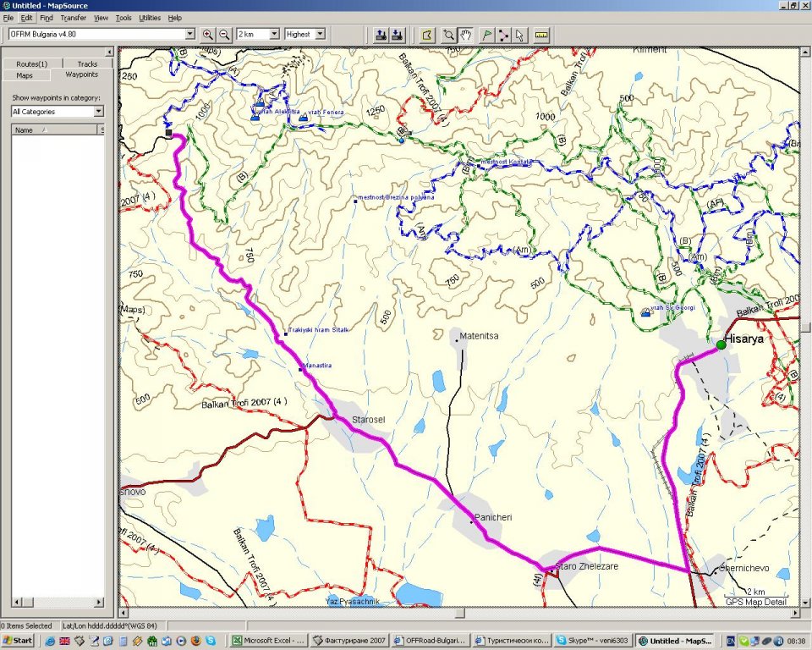The height and width of the screenshot is (650, 812).
Task: Open Туристически ко... taskbar window
Action: (513, 641)
